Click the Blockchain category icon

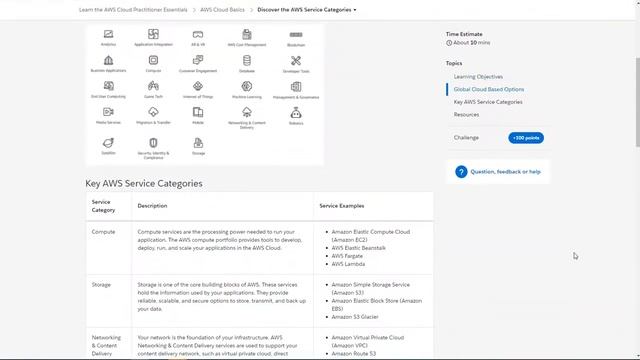(x=296, y=35)
